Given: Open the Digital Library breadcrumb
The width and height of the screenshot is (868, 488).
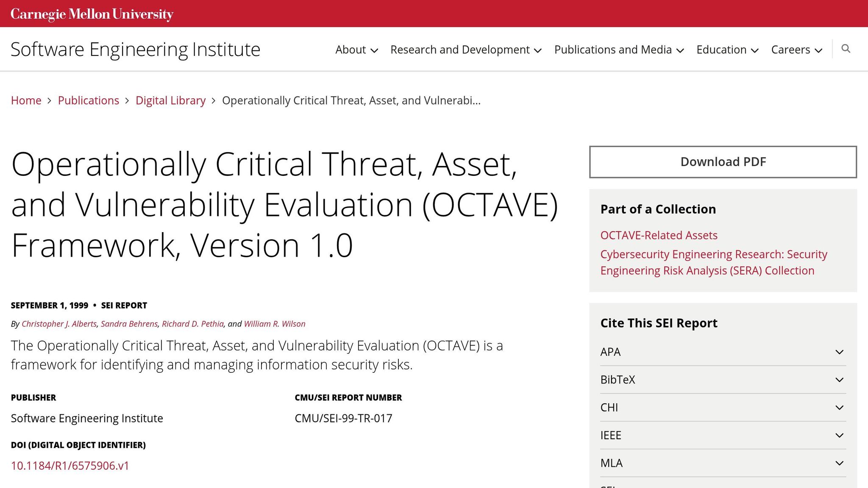Looking at the screenshot, I should point(170,100).
